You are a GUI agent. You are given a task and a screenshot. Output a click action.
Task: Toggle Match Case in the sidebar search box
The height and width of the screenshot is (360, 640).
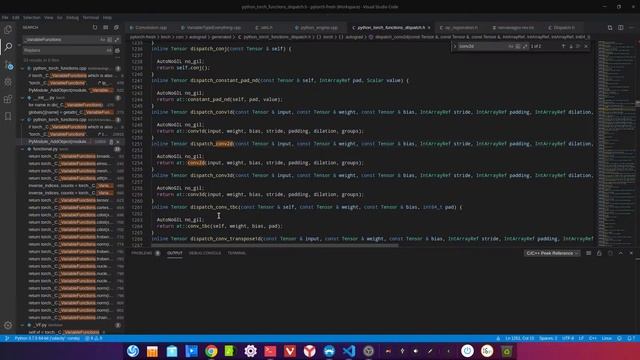[102, 40]
